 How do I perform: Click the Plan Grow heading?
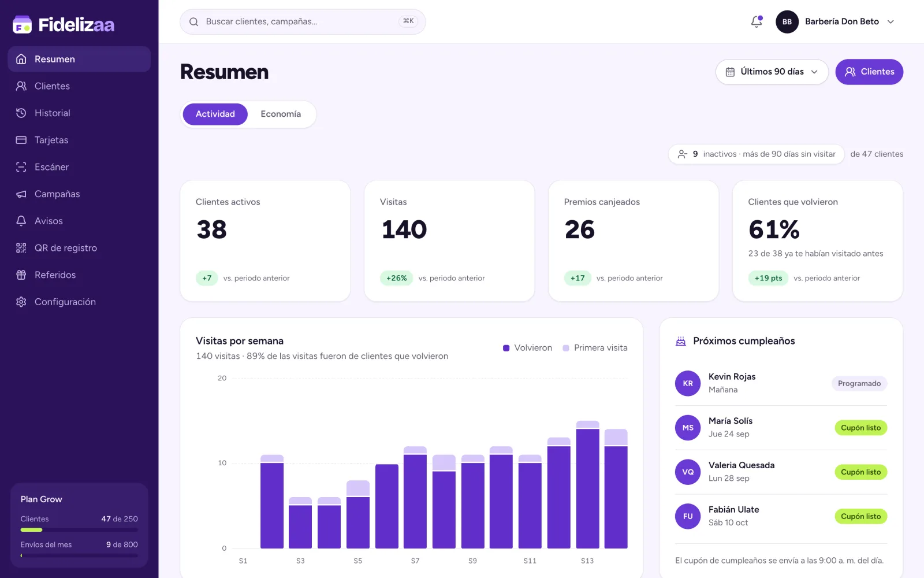click(42, 499)
